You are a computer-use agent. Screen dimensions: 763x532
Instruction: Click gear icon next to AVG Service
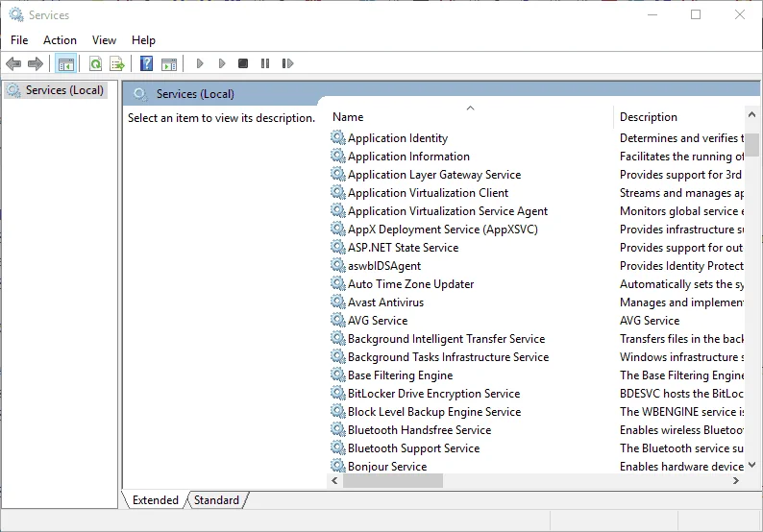click(x=337, y=320)
